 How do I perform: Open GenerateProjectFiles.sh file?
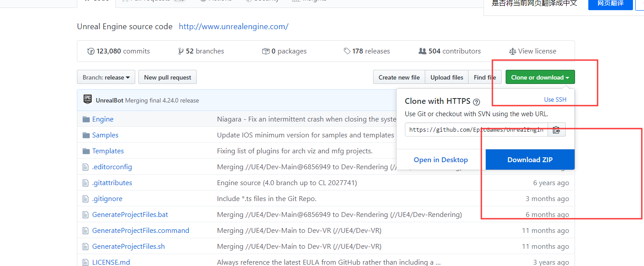click(x=129, y=247)
